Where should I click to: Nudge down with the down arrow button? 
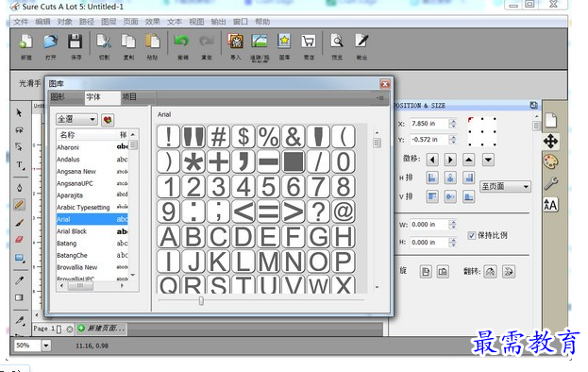488,160
